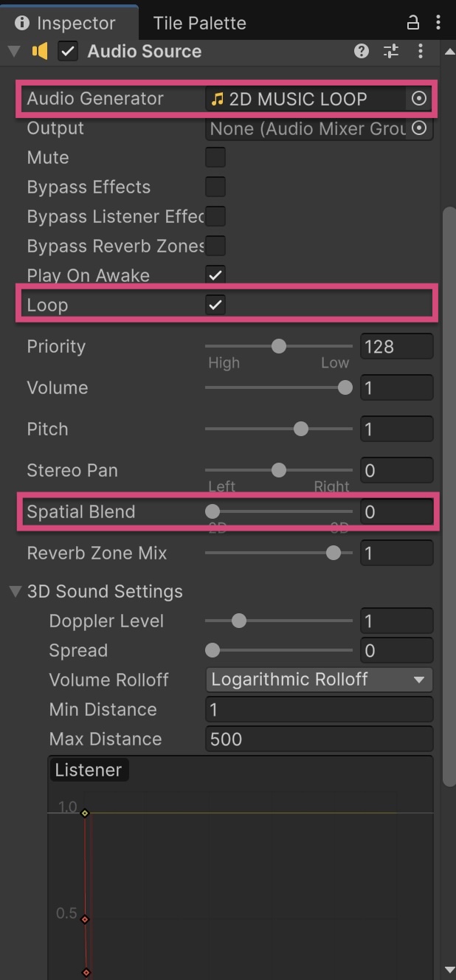The height and width of the screenshot is (980, 456).
Task: Select the Inspector tab
Action: [x=70, y=22]
